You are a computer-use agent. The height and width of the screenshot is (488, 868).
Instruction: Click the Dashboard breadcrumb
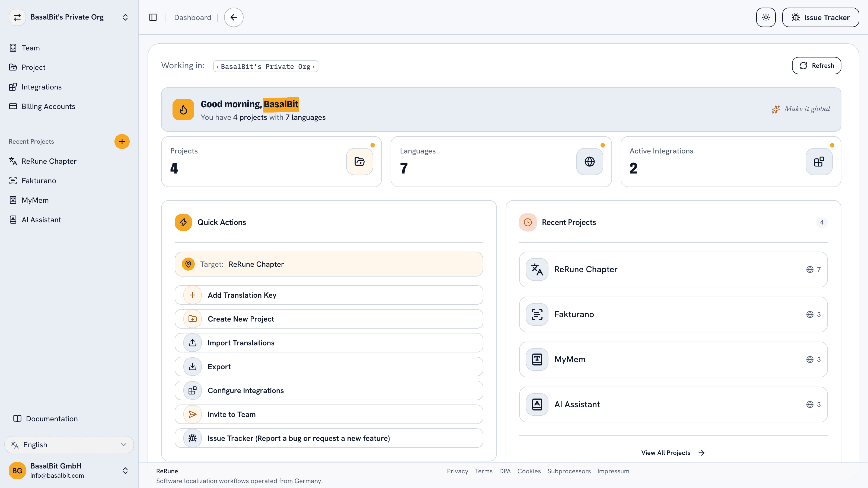point(192,18)
